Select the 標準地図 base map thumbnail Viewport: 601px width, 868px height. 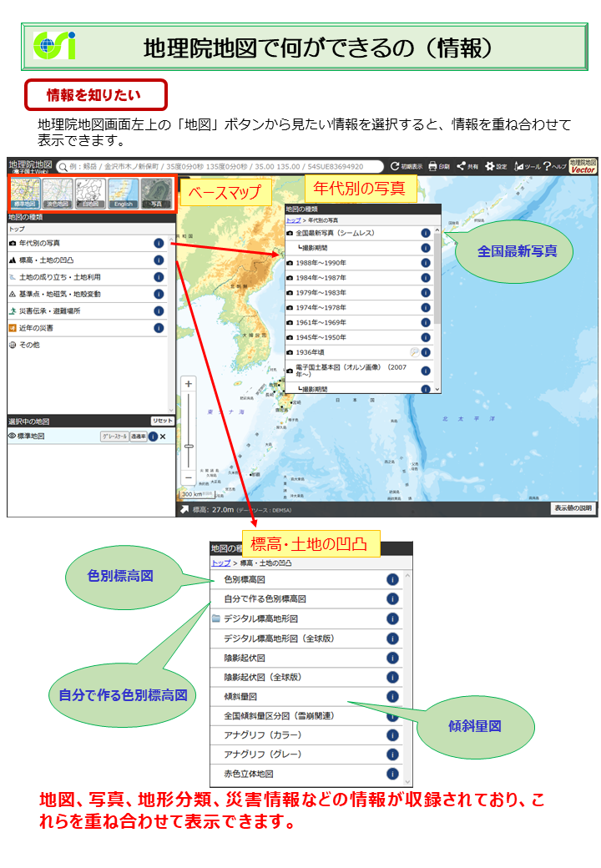(25, 193)
